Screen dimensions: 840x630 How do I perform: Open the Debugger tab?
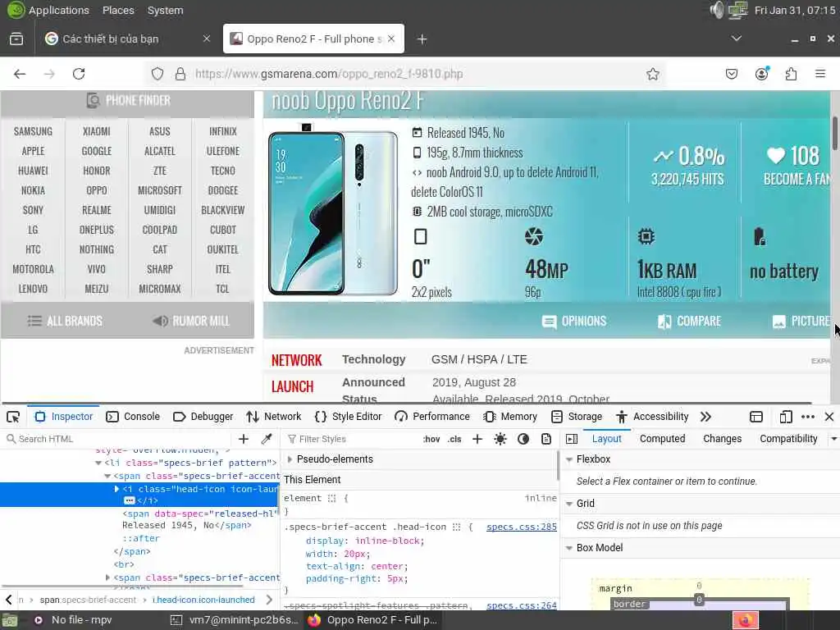click(203, 417)
